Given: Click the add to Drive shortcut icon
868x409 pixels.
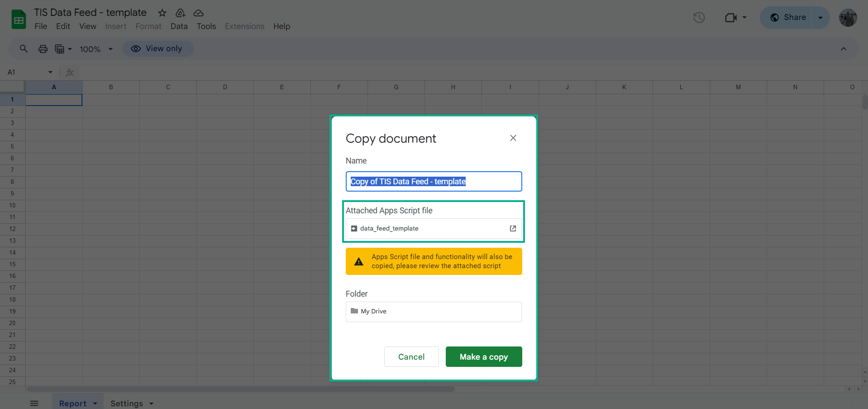Looking at the screenshot, I should click(x=180, y=13).
